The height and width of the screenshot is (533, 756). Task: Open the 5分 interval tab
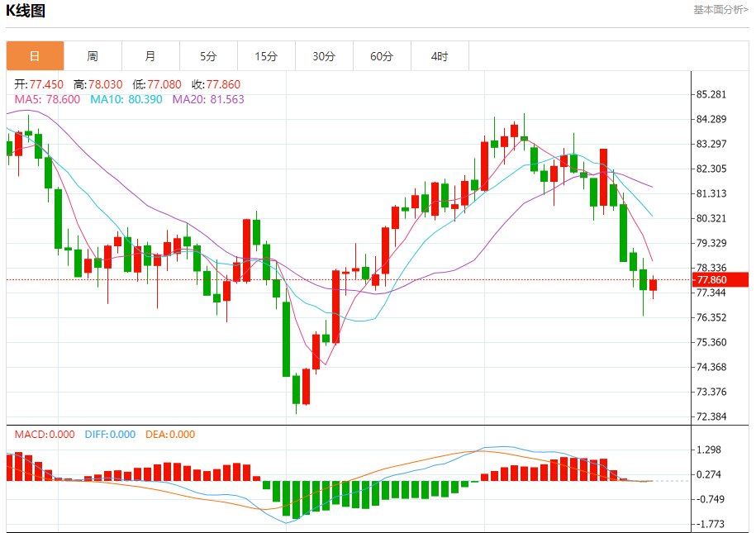[x=208, y=56]
